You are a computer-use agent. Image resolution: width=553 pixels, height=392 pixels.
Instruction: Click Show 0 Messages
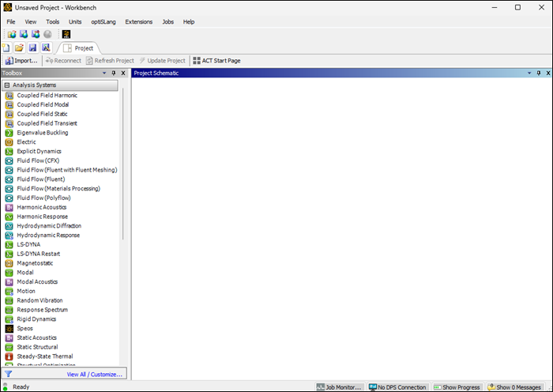coord(514,387)
